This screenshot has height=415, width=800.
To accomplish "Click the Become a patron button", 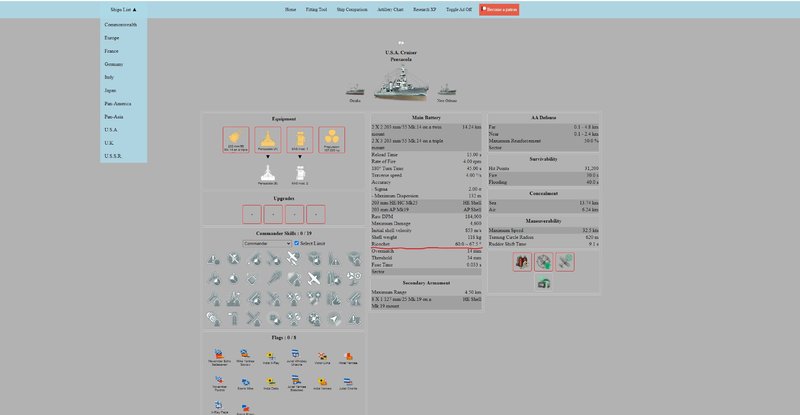I will tap(499, 10).
